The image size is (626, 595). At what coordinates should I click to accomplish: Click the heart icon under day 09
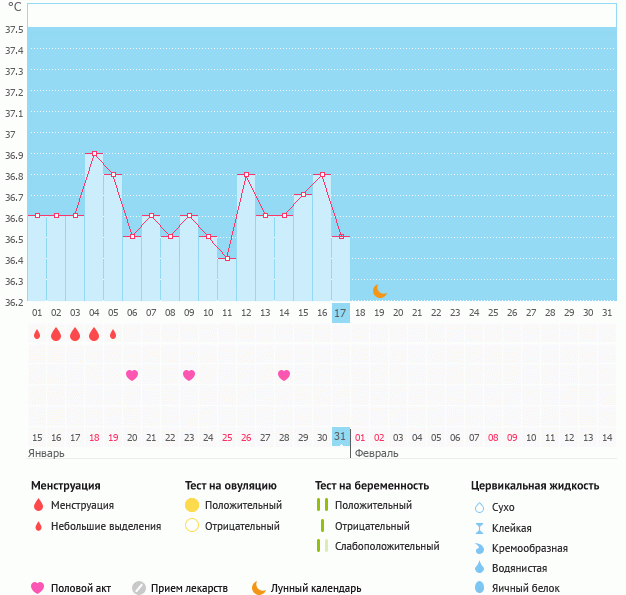click(189, 375)
